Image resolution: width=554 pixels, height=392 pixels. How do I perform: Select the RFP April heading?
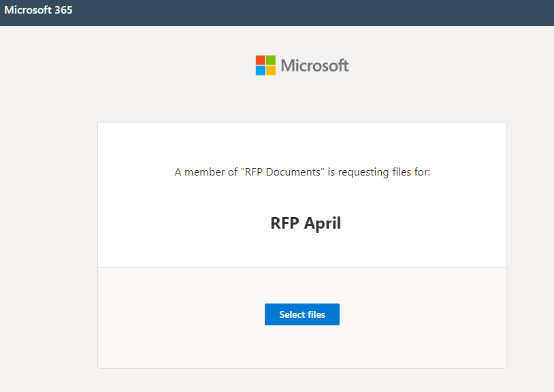[x=306, y=223]
